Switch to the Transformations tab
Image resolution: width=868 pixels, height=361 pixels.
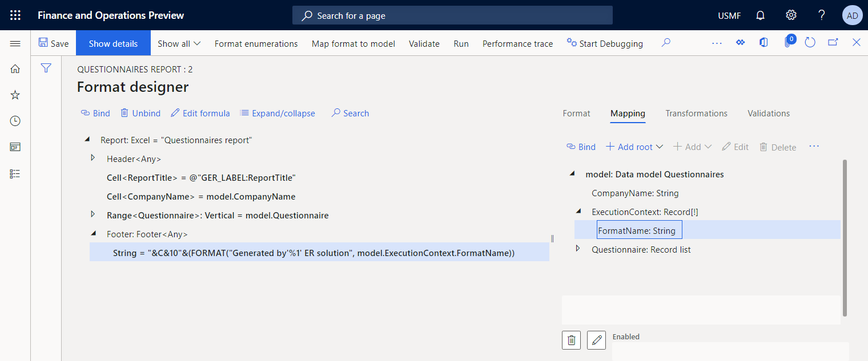coord(696,113)
